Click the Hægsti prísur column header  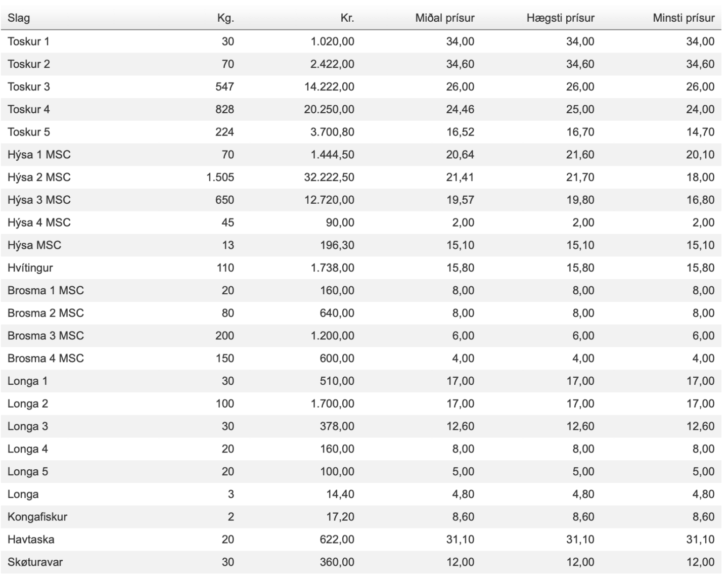pyautogui.click(x=561, y=18)
